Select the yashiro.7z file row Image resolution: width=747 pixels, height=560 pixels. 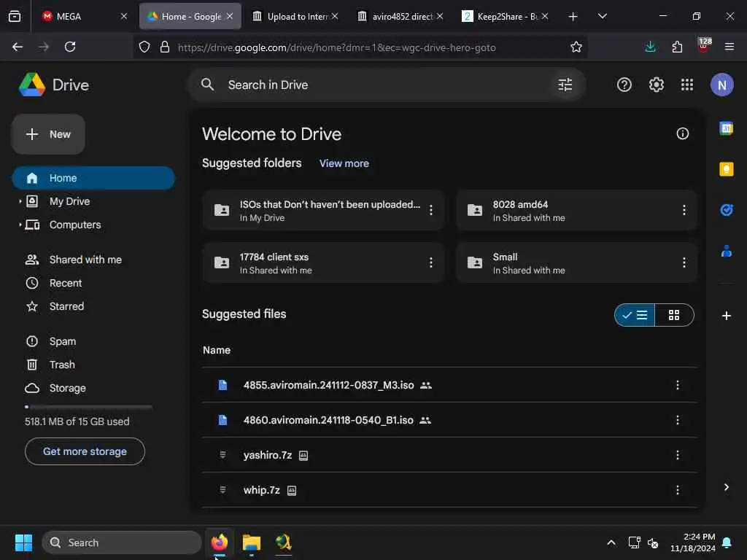(449, 455)
